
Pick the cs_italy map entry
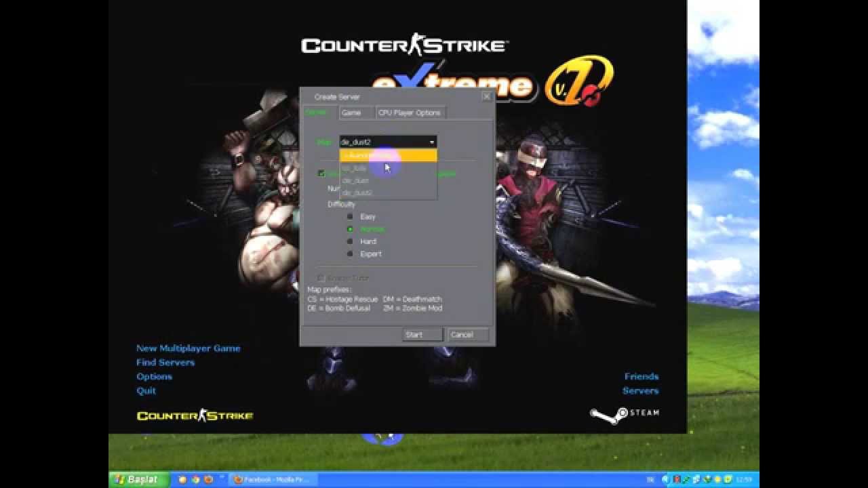point(388,168)
